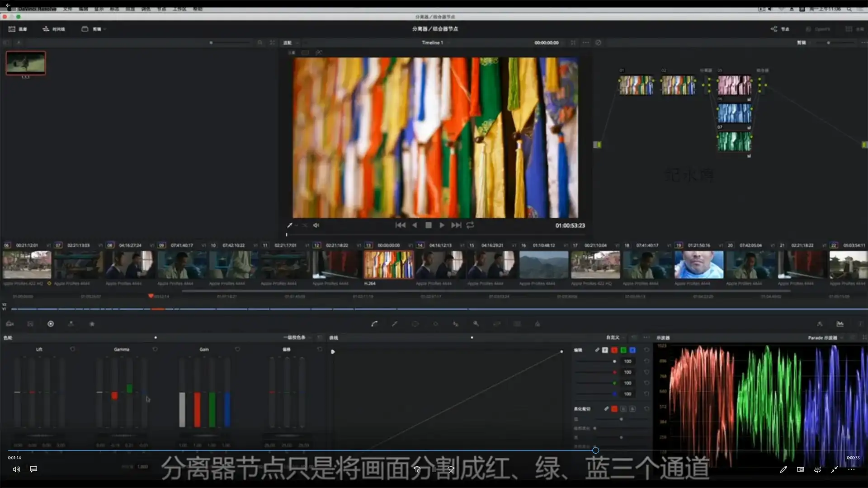Select the blue channel node thumbnail
This screenshot has width=868, height=488.
[x=734, y=113]
